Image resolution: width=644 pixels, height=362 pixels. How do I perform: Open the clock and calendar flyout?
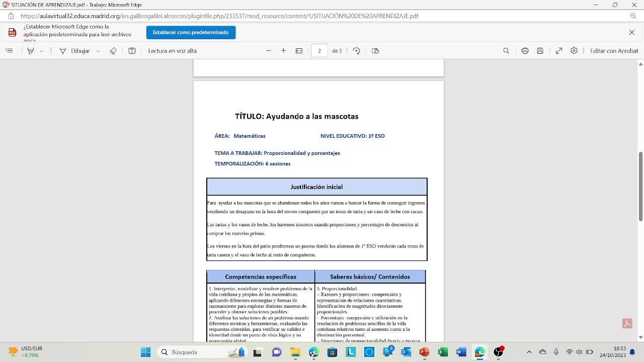pyautogui.click(x=612, y=352)
